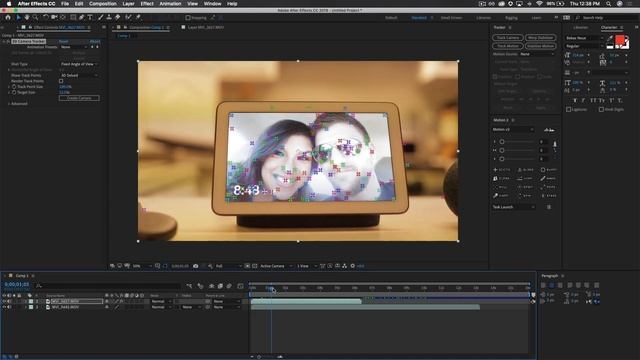Select the Rotation tool
640x360 pixels.
46,18
